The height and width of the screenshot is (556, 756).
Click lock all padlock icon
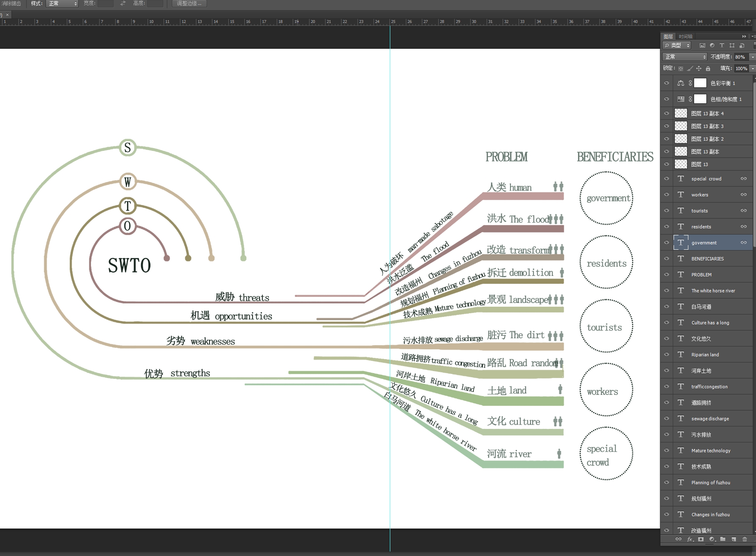click(708, 68)
